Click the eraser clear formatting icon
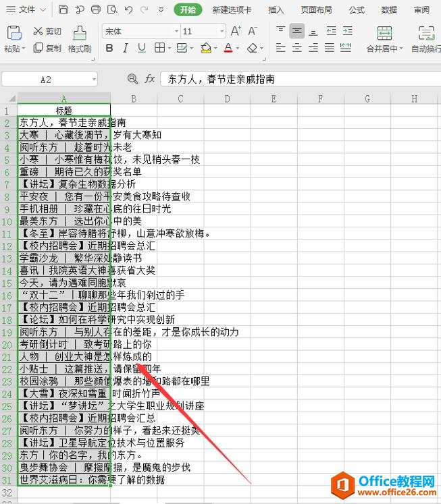The width and height of the screenshot is (441, 504). (x=252, y=48)
